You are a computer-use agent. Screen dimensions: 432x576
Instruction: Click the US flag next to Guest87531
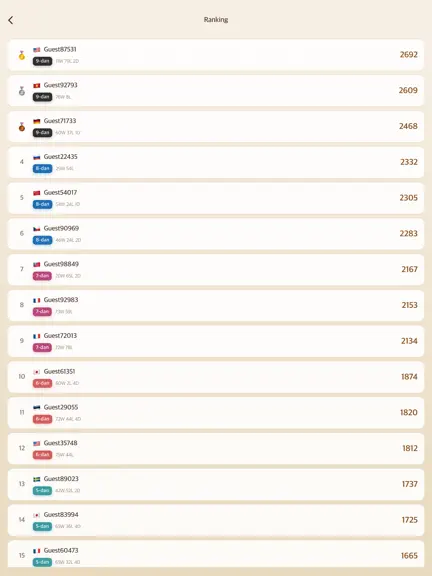pyautogui.click(x=37, y=50)
